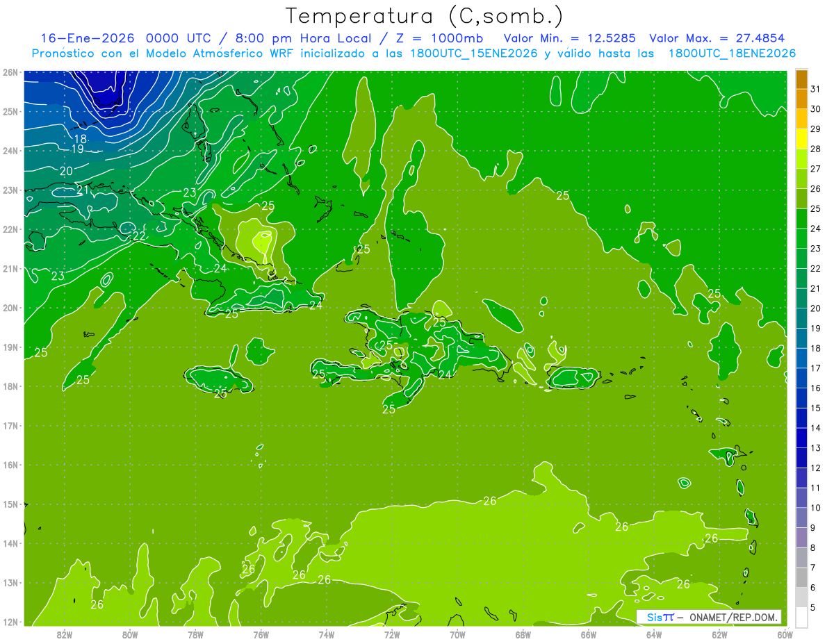Click the white contour label 20 on the map
Screen dimensions: 834x644
coord(66,171)
